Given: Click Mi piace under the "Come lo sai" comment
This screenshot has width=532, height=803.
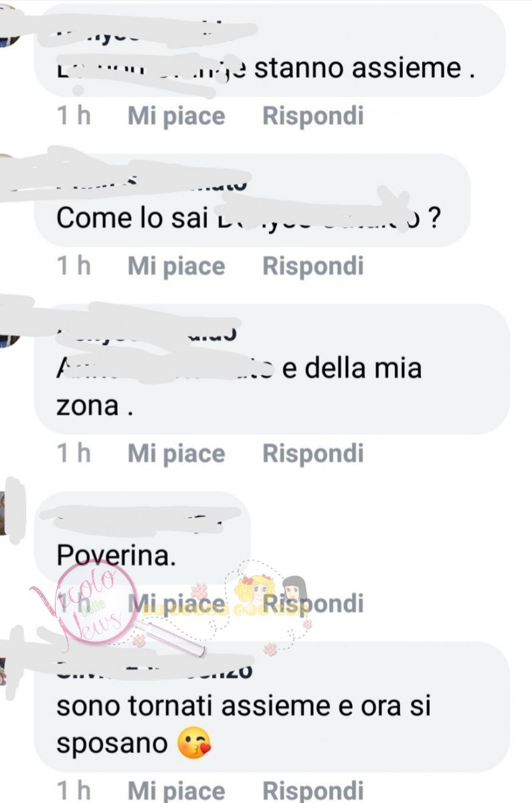Looking at the screenshot, I should pyautogui.click(x=177, y=266).
